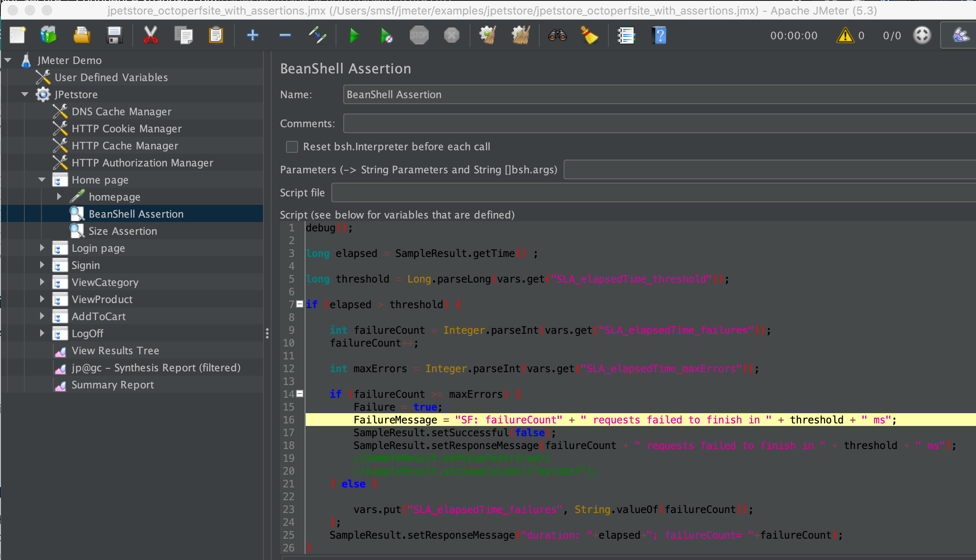Open a test plan file

point(82,35)
